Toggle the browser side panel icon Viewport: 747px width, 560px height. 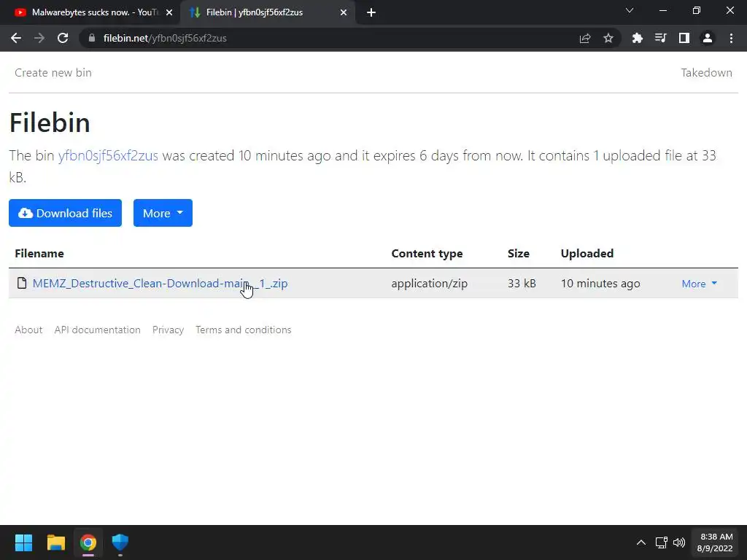(684, 38)
